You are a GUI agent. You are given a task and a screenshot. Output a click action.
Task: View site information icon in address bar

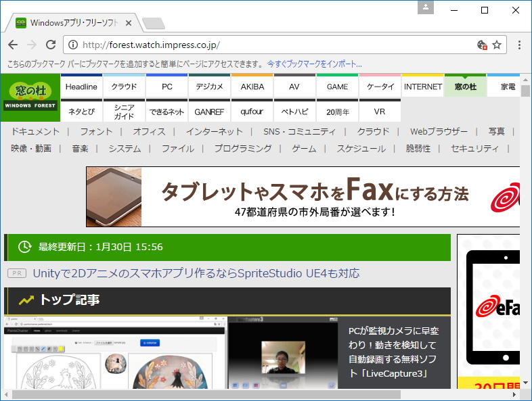coord(73,45)
